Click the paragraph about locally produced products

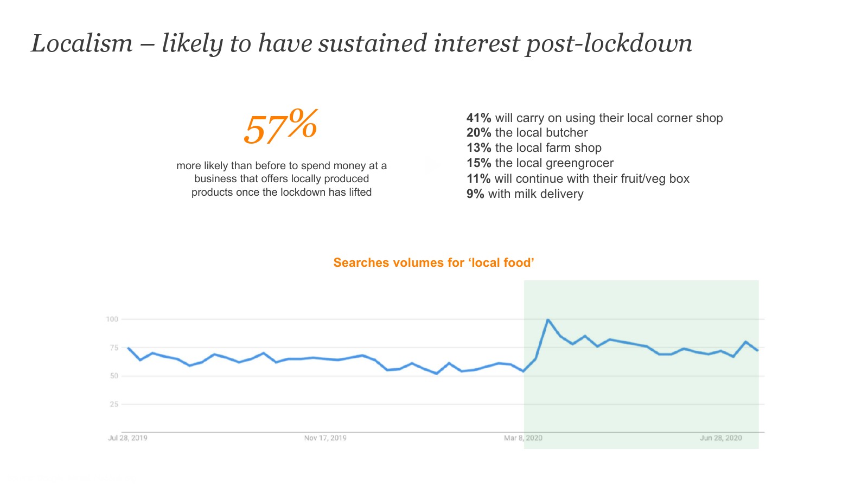coord(282,179)
